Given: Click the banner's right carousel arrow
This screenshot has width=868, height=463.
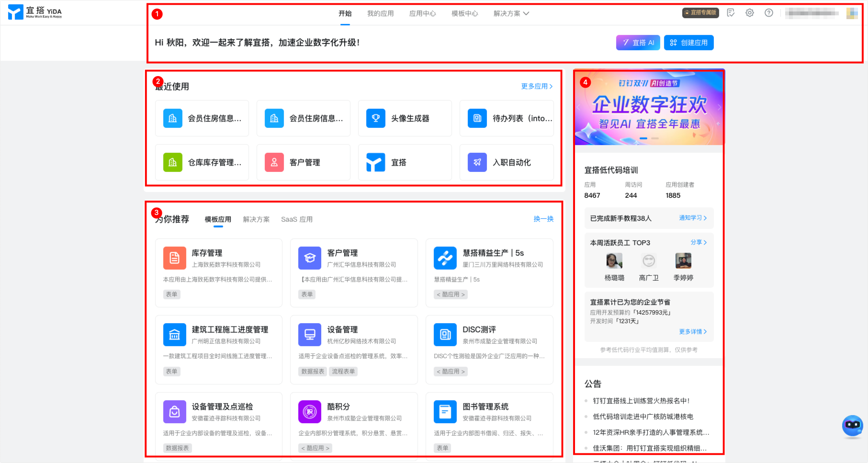Looking at the screenshot, I should [x=719, y=107].
